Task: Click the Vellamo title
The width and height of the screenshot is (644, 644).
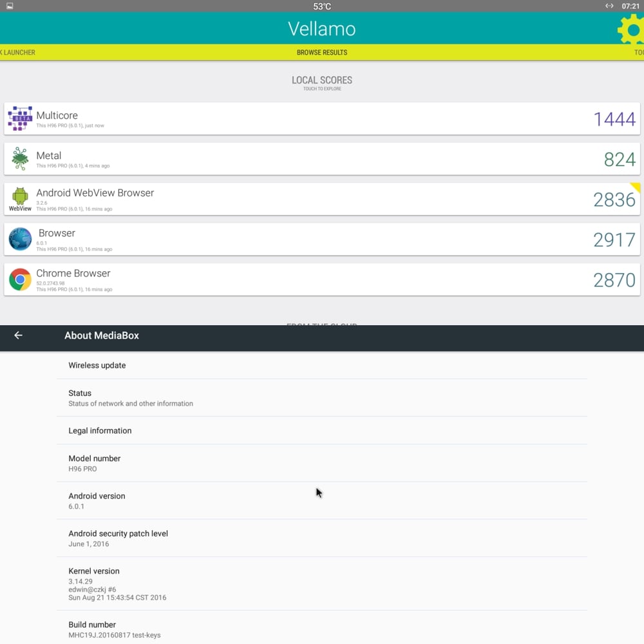Action: pyautogui.click(x=322, y=29)
